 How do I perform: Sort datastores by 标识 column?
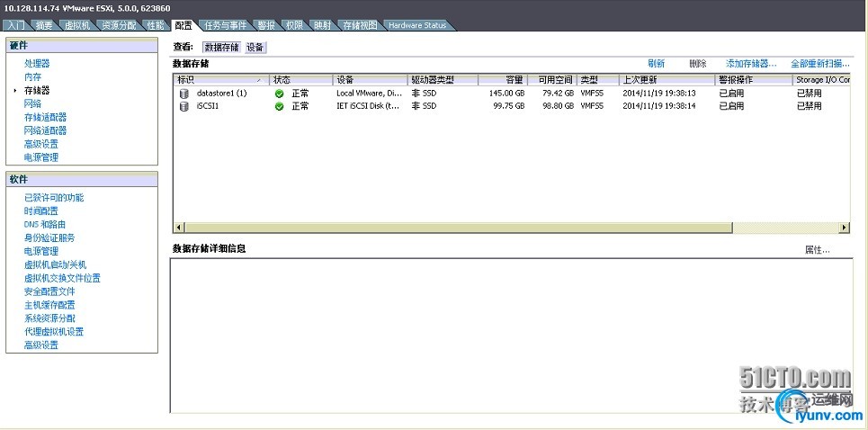[221, 80]
